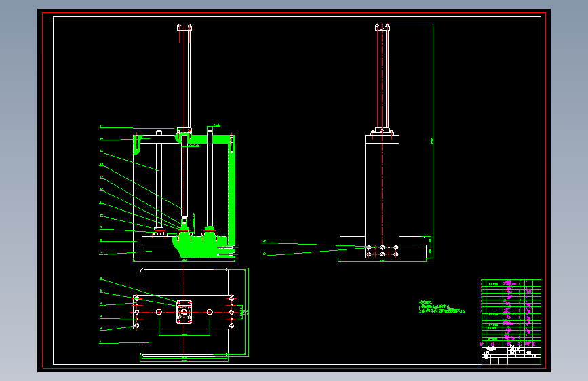Select bottom-right corner bolt hole in plan view
This screenshot has width=588, height=381.
pyautogui.click(x=232, y=325)
